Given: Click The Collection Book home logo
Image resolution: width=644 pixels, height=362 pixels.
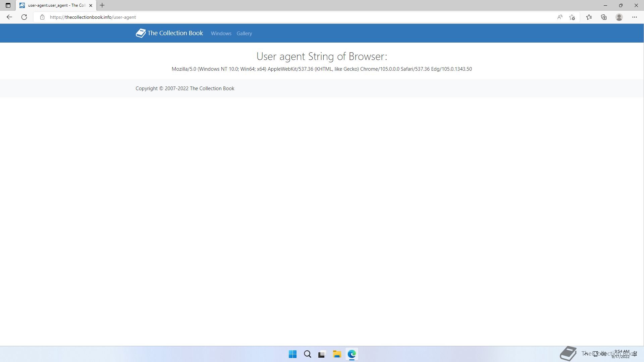Looking at the screenshot, I should pos(169,33).
